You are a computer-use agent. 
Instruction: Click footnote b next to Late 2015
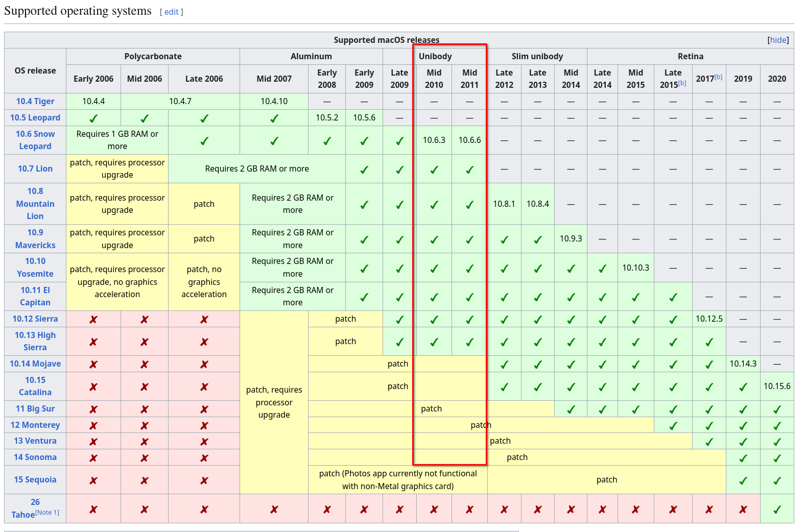click(682, 83)
